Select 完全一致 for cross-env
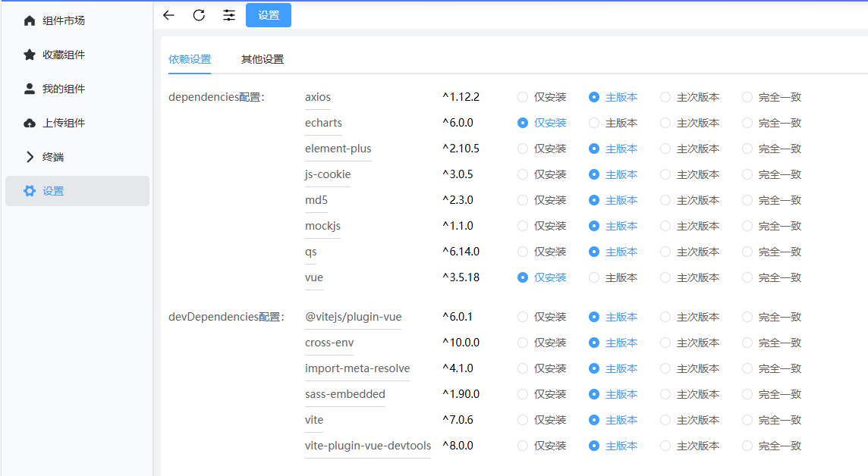The height and width of the screenshot is (476, 868). (747, 343)
